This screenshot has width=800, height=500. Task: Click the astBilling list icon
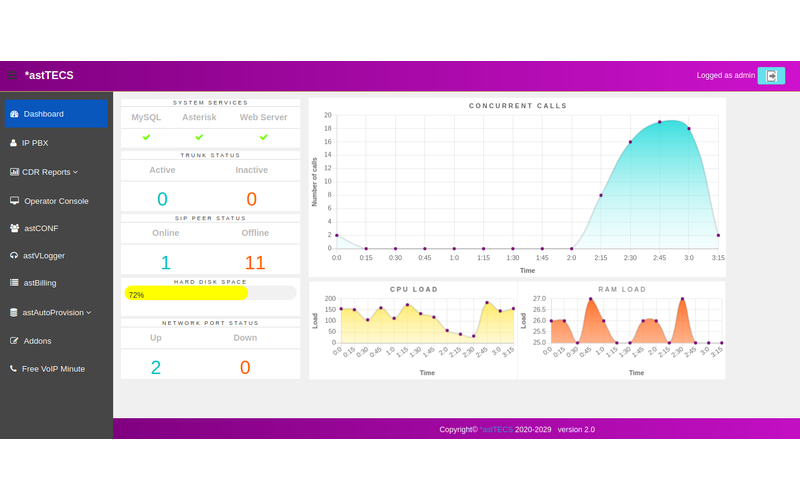(x=14, y=283)
